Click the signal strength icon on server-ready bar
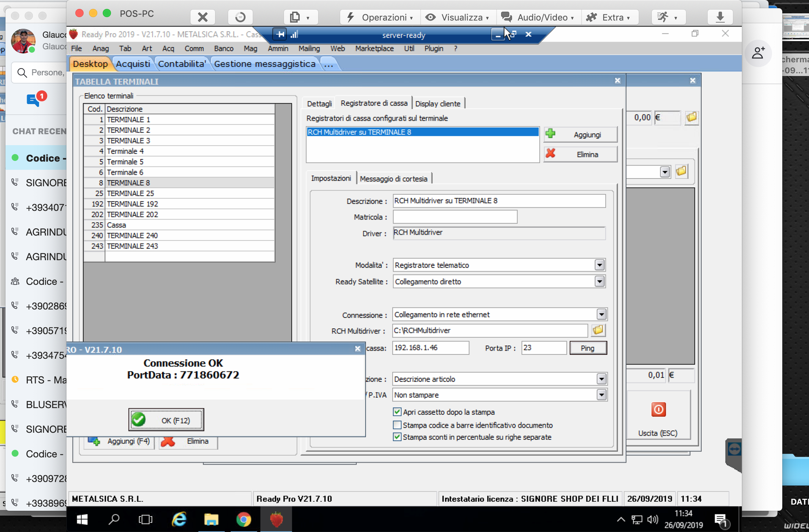This screenshot has width=809, height=532. coord(294,34)
